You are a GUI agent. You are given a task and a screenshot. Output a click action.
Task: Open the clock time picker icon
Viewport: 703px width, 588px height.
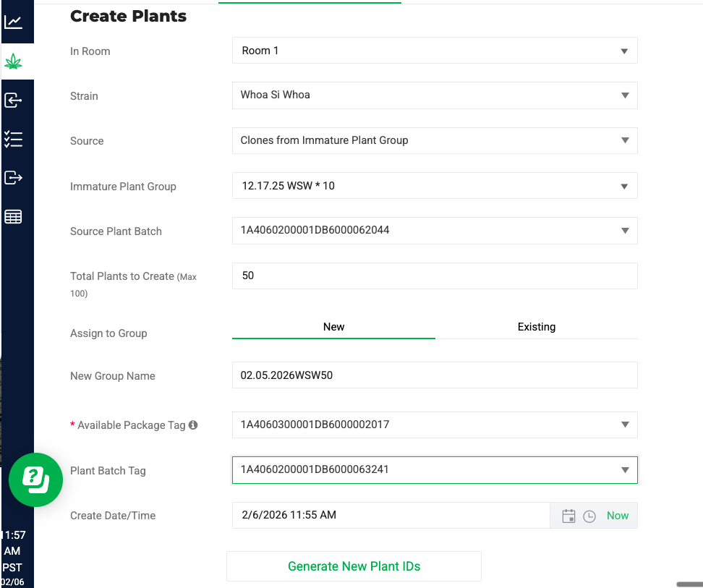click(589, 516)
